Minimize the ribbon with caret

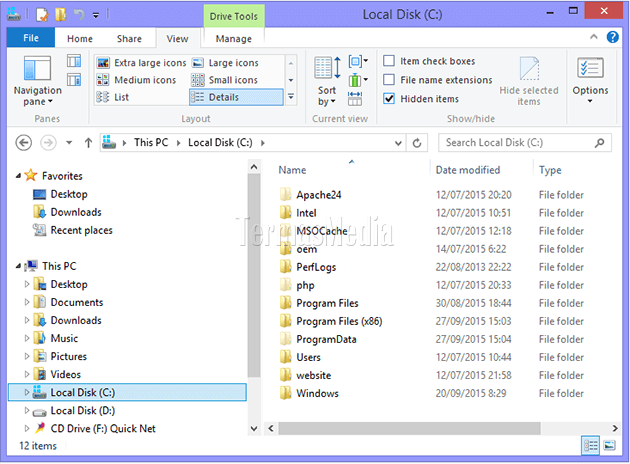pyautogui.click(x=593, y=37)
